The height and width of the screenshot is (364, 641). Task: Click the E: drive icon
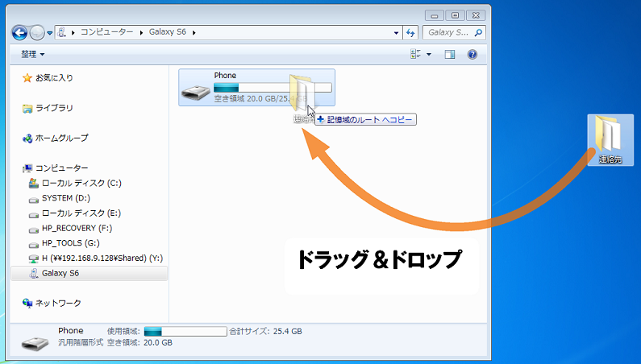[34, 215]
